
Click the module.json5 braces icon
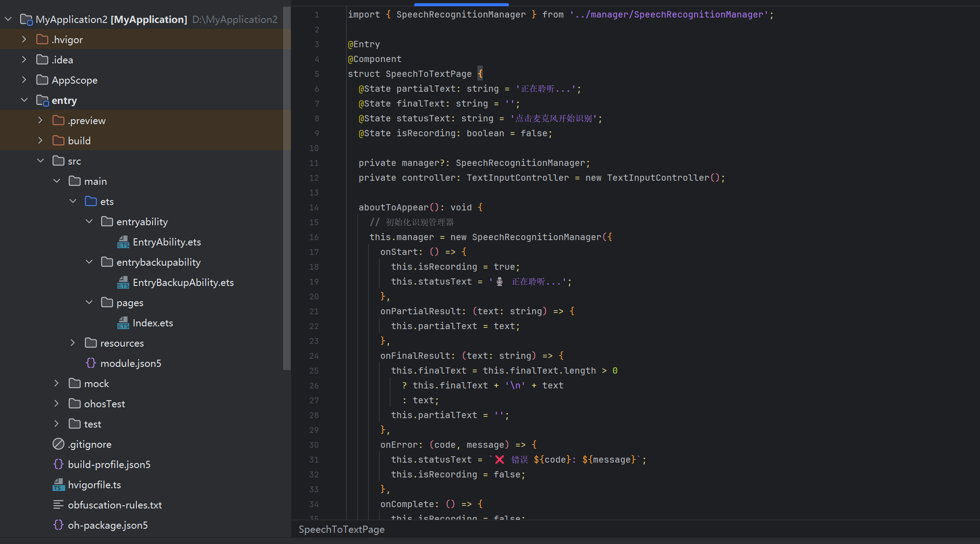tap(91, 363)
